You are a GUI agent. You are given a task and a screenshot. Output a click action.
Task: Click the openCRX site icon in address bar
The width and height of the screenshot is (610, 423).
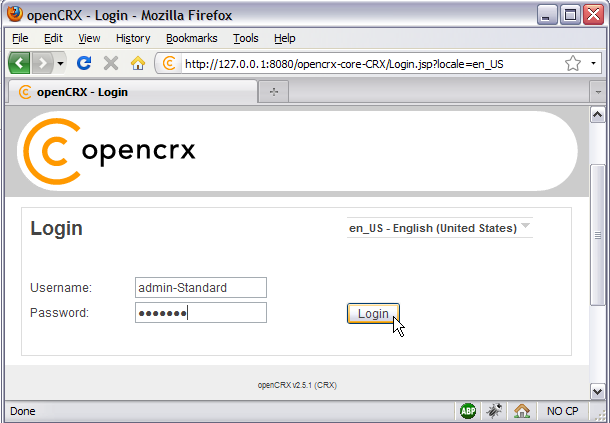click(169, 63)
